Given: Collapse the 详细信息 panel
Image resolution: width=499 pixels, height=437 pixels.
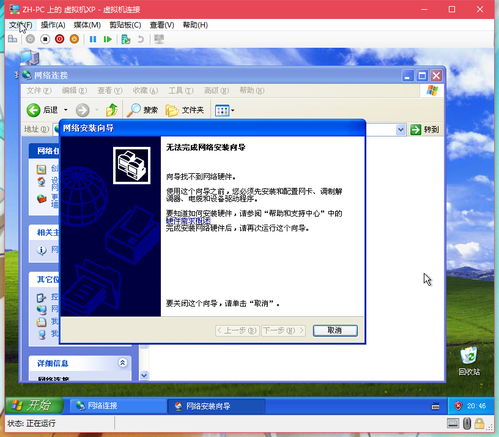Looking at the screenshot, I should point(123,362).
